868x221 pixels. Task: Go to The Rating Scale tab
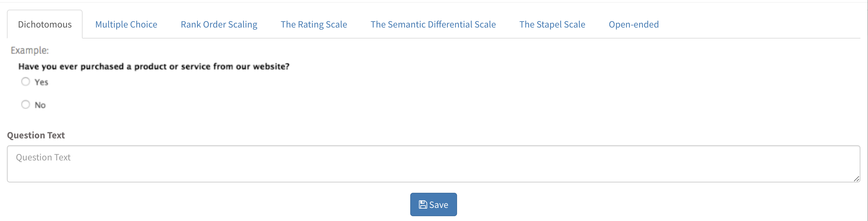314,24
